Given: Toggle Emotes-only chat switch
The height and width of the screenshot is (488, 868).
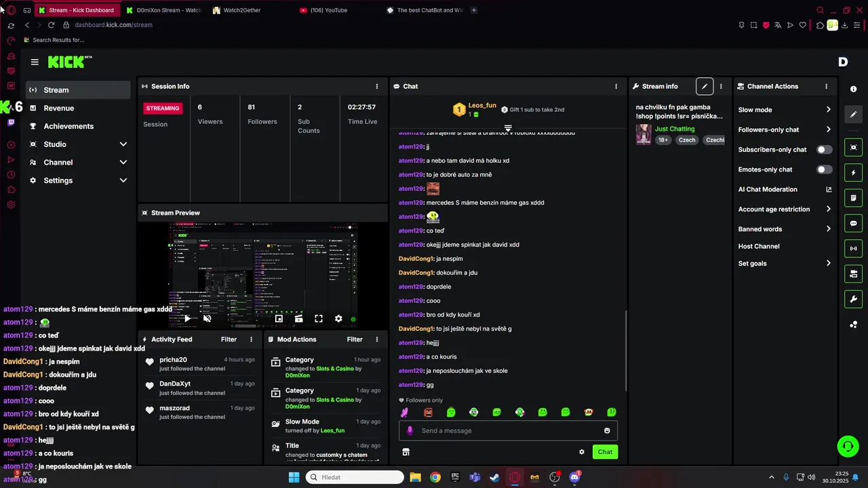Looking at the screenshot, I should pyautogui.click(x=824, y=169).
